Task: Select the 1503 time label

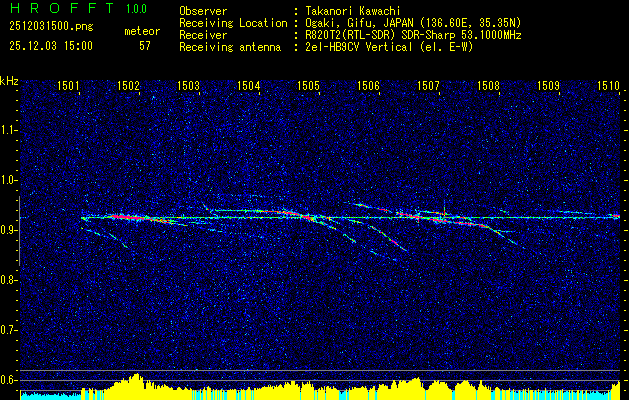Action: point(189,85)
